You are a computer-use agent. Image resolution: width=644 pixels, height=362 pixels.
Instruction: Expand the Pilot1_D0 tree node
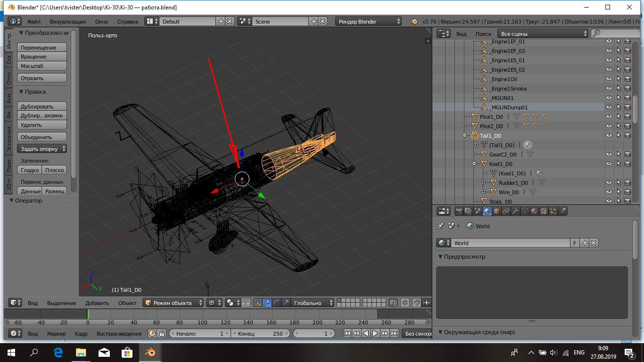[464, 116]
